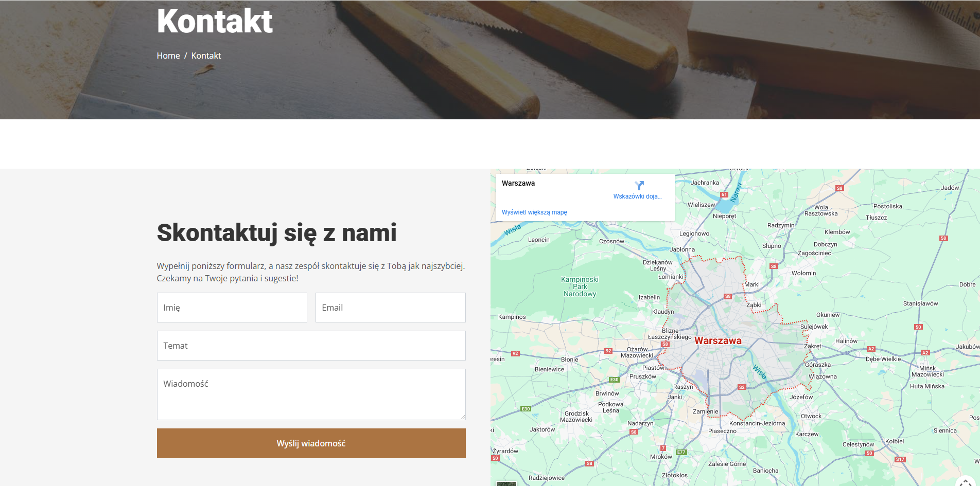Click the satellite layer thumbnail on the map

point(506,483)
